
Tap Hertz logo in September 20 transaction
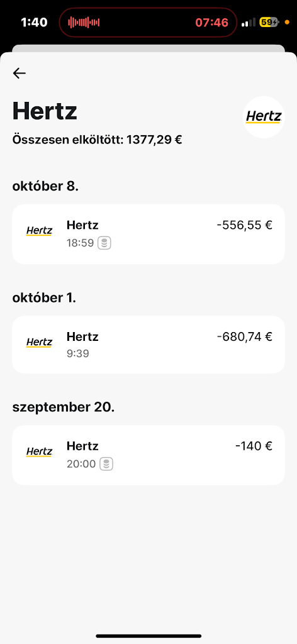click(x=40, y=452)
